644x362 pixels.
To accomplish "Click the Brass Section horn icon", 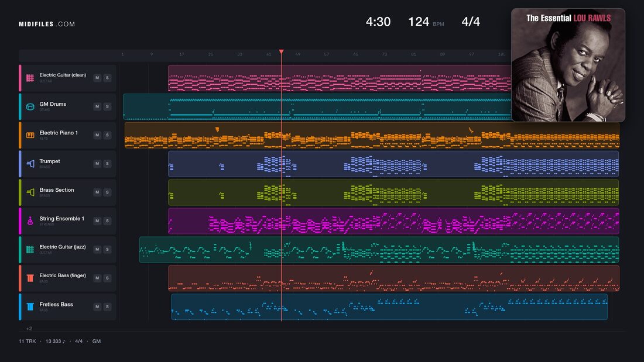I will [30, 192].
